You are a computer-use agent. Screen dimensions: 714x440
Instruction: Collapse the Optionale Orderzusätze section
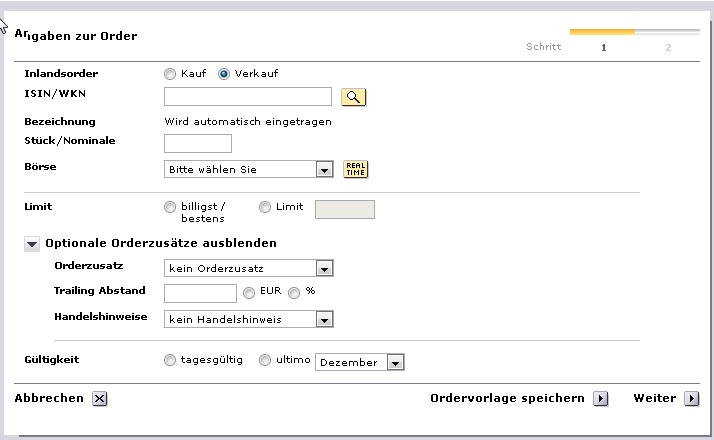click(32, 243)
